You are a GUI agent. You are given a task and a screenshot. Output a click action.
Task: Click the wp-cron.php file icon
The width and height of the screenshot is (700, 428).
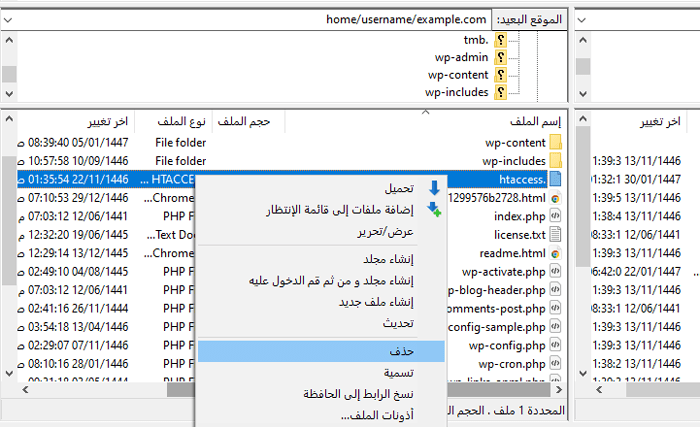coord(555,363)
